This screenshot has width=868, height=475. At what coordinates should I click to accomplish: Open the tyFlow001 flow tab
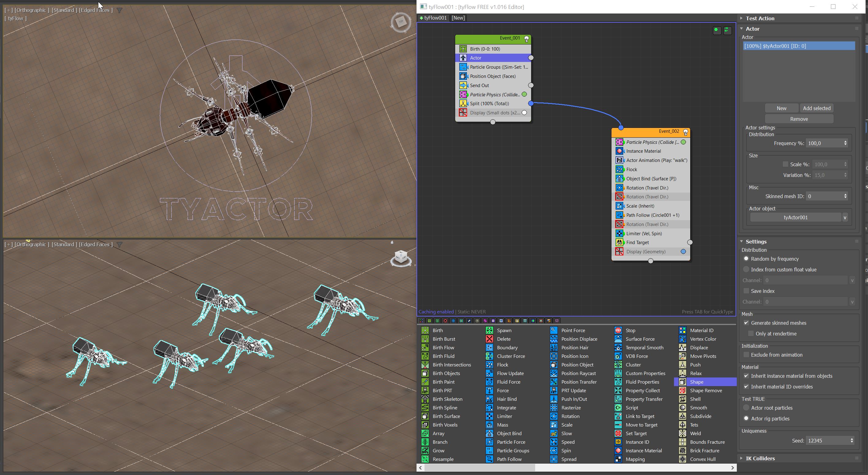(433, 18)
